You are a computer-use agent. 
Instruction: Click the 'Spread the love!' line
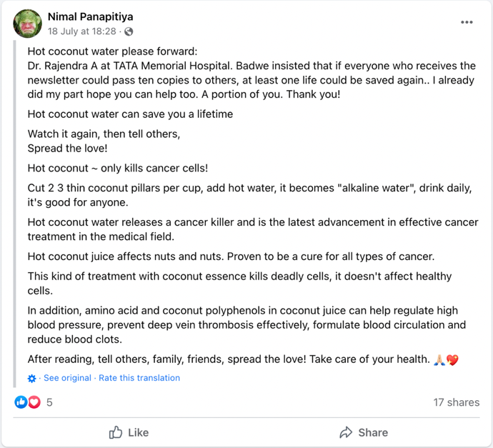tap(67, 149)
